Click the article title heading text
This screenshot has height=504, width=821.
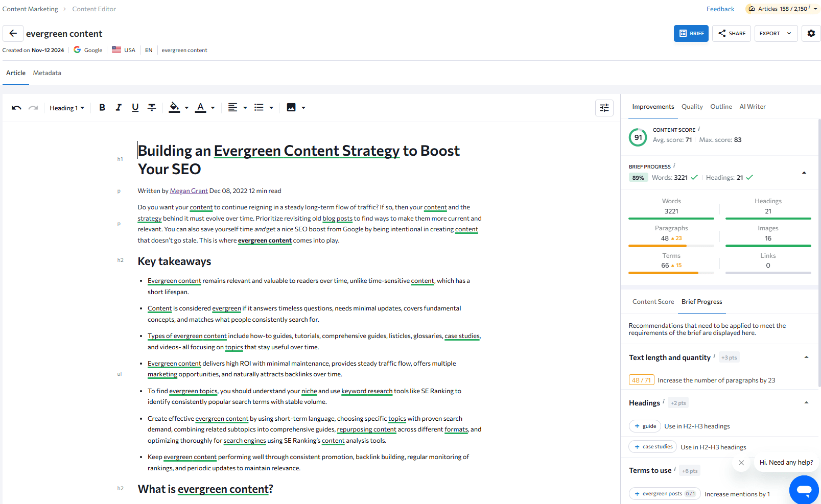click(x=299, y=160)
